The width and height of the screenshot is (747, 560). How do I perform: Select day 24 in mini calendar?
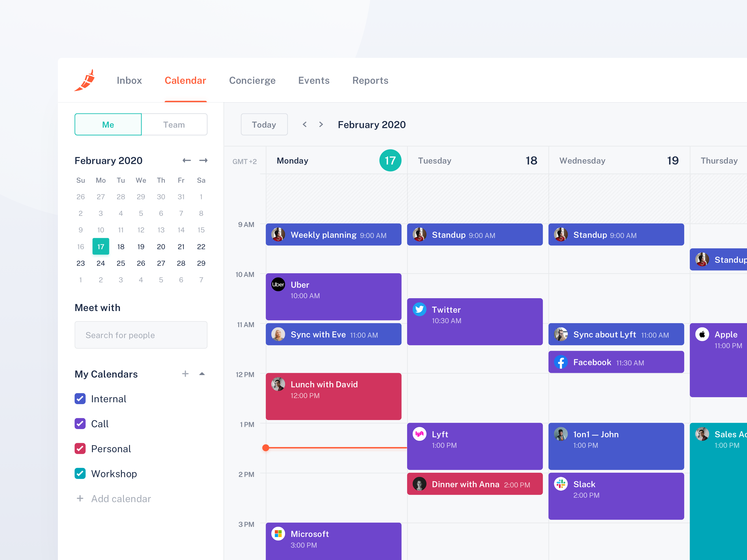101,263
